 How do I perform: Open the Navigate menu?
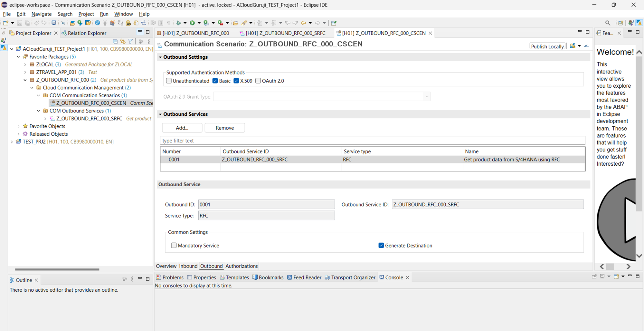tap(42, 14)
